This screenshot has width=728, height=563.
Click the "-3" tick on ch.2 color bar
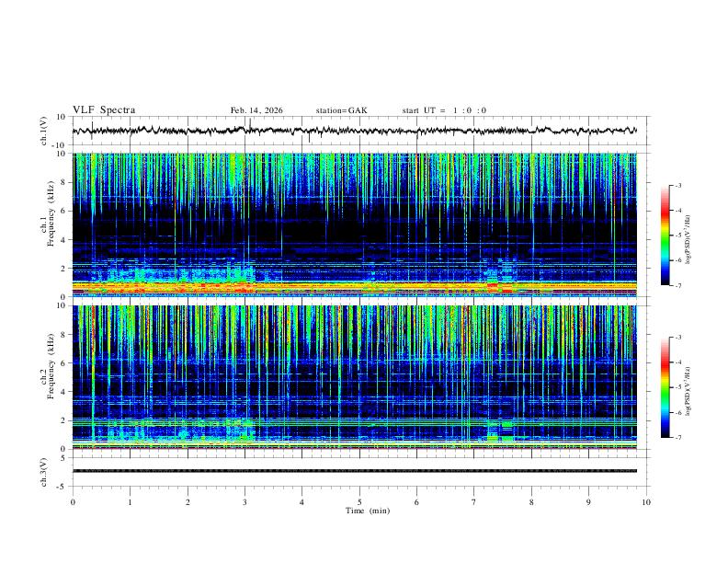point(677,338)
